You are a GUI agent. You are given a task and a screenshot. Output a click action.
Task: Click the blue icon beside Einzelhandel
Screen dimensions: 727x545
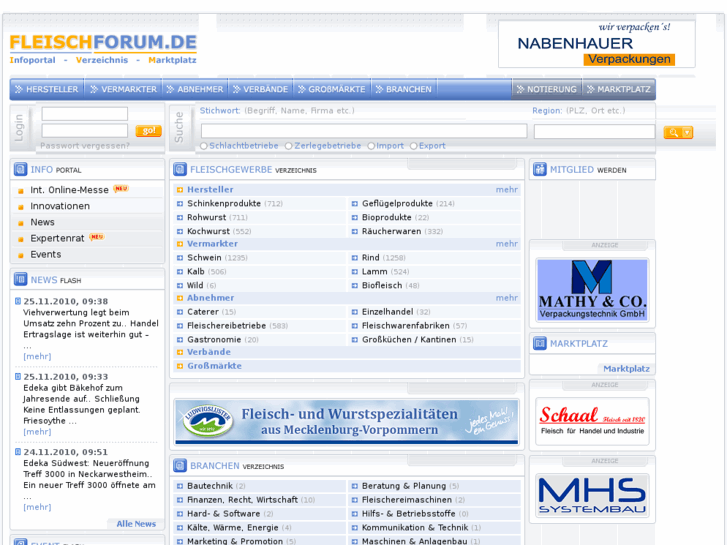355,312
